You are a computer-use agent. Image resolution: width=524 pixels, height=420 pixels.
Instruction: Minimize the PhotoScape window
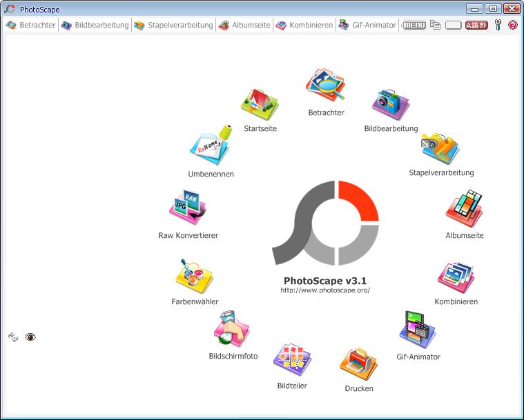point(474,9)
